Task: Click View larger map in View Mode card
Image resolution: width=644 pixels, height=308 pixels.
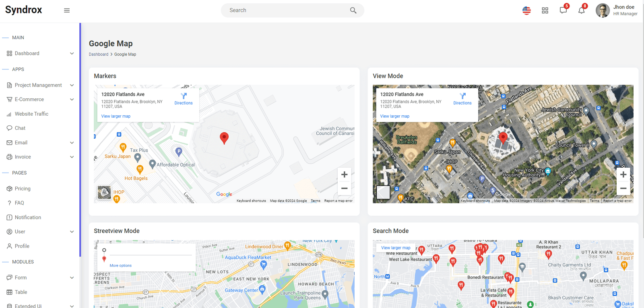Action: click(395, 117)
